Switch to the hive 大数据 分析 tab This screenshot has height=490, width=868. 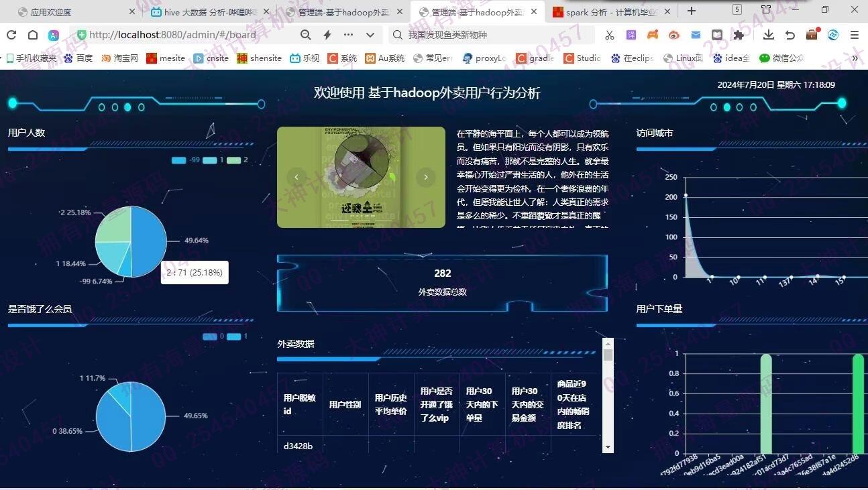point(211,11)
